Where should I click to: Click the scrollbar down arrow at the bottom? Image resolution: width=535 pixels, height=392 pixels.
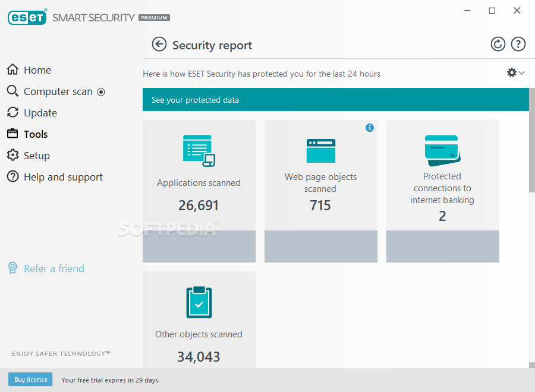coord(532,365)
